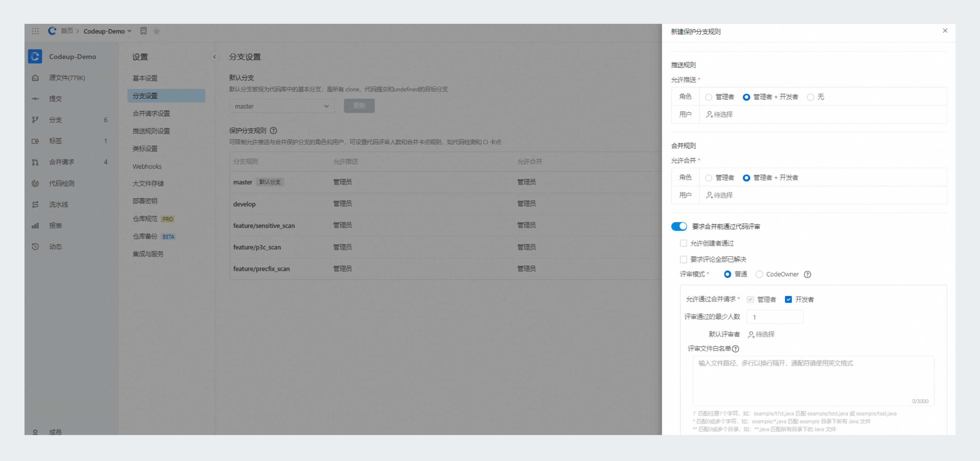Click help icon next to 保护分支规则
The width and height of the screenshot is (980, 461).
pos(273,131)
